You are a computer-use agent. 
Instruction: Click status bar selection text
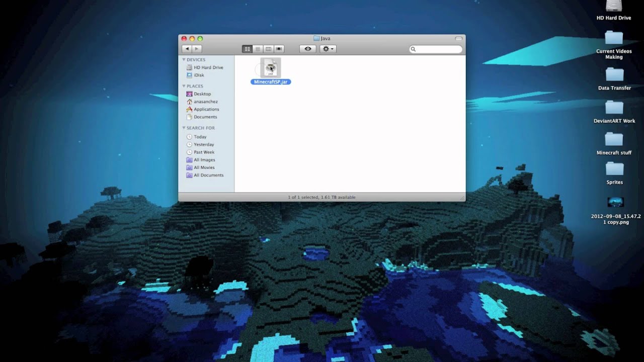click(x=321, y=197)
